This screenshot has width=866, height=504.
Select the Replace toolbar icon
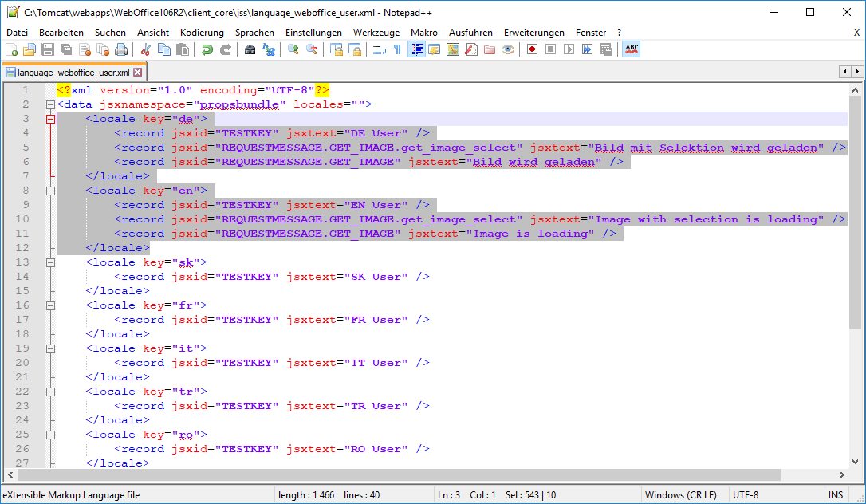pos(268,49)
